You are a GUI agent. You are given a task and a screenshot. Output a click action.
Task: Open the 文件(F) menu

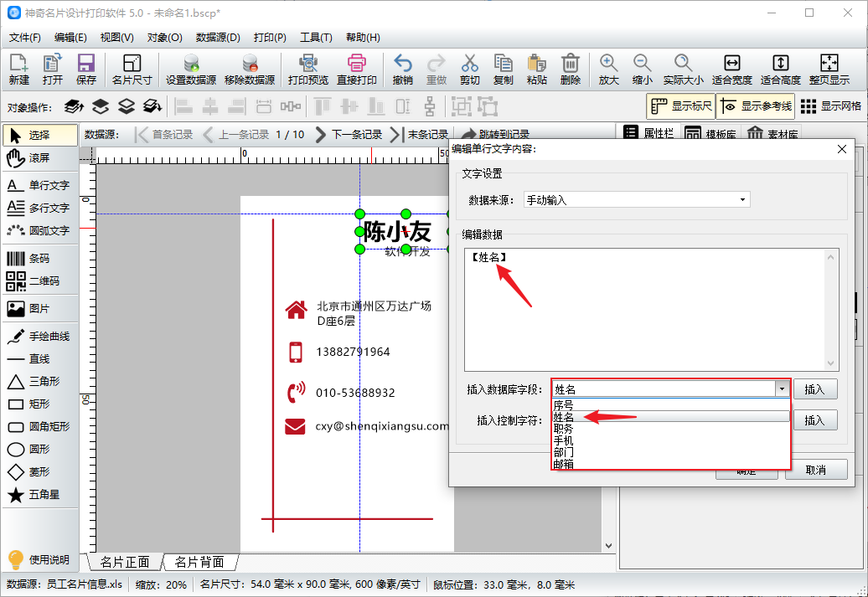(25, 38)
